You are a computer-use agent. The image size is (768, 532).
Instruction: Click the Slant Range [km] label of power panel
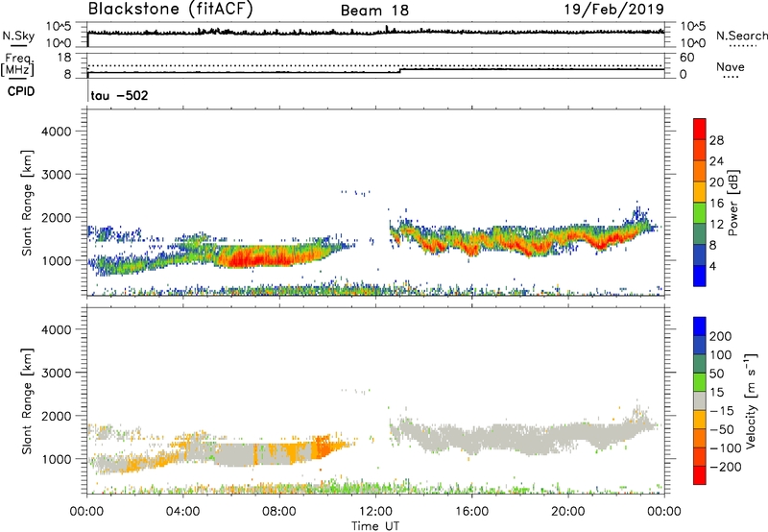(27, 203)
